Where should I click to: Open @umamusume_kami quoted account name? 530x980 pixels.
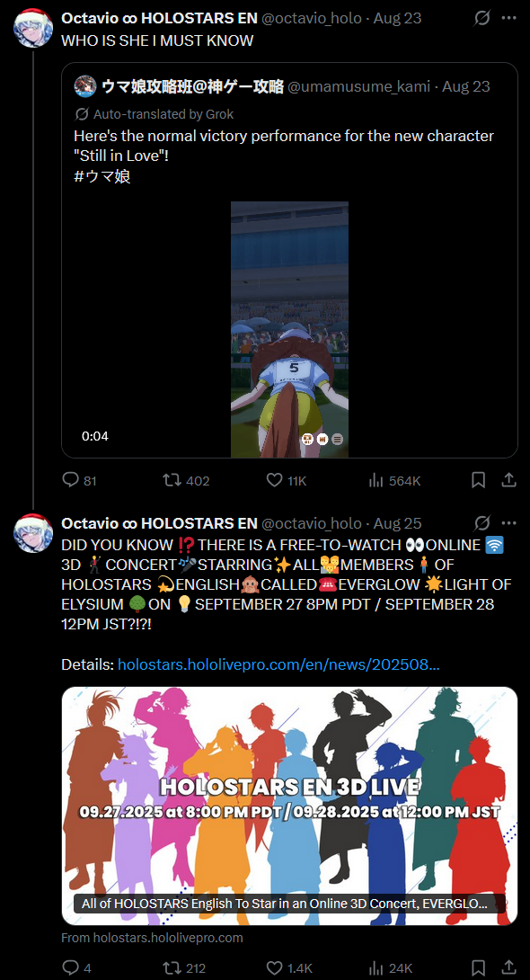coord(191,86)
